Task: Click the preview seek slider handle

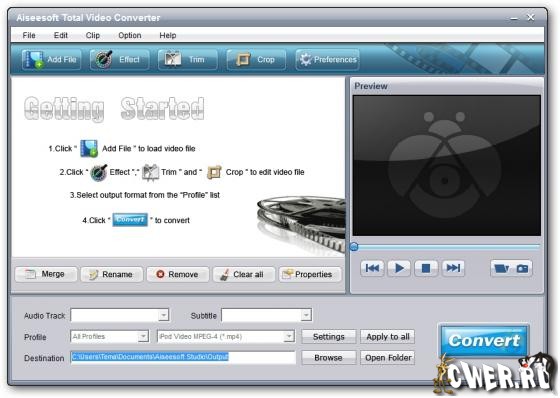Action: point(354,247)
